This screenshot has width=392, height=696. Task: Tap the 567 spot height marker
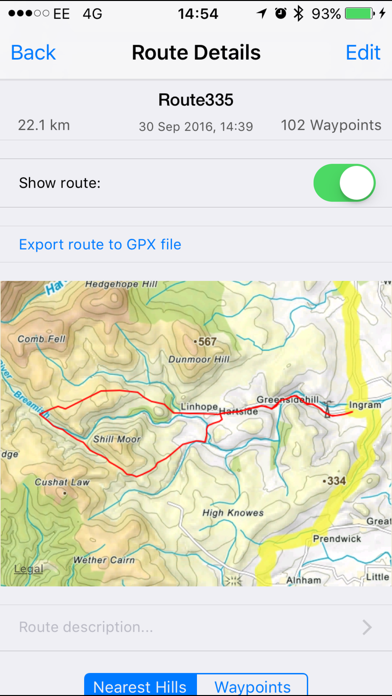pos(205,342)
